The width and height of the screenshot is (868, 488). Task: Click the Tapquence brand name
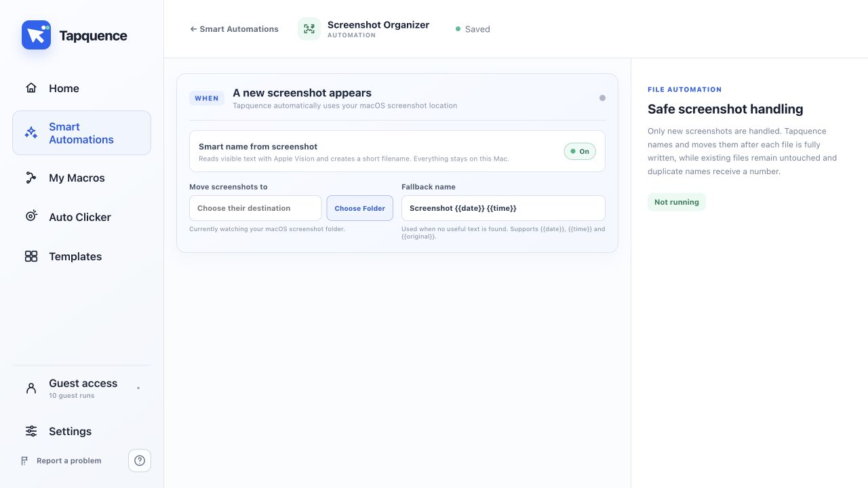[93, 36]
